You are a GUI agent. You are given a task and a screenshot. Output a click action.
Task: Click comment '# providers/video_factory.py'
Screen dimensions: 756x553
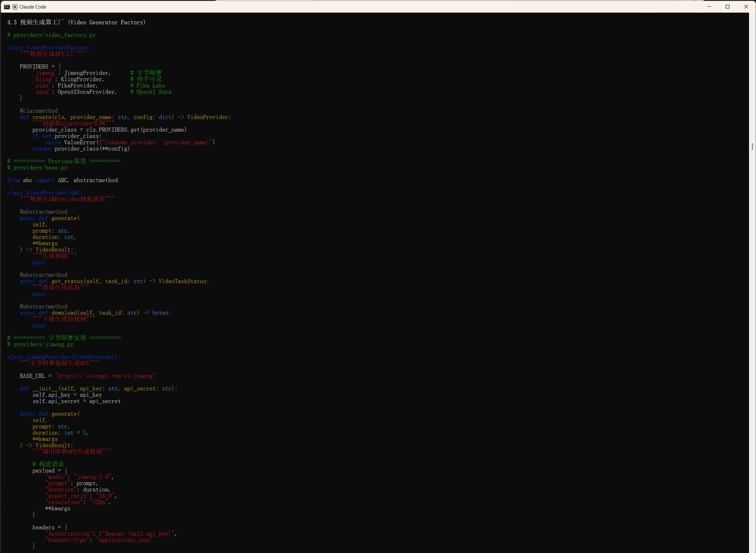pos(51,35)
